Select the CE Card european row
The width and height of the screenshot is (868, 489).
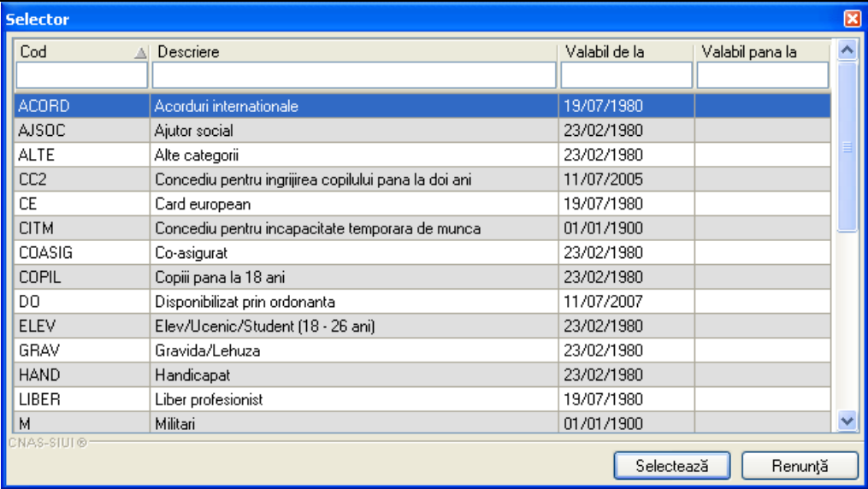coord(422,204)
